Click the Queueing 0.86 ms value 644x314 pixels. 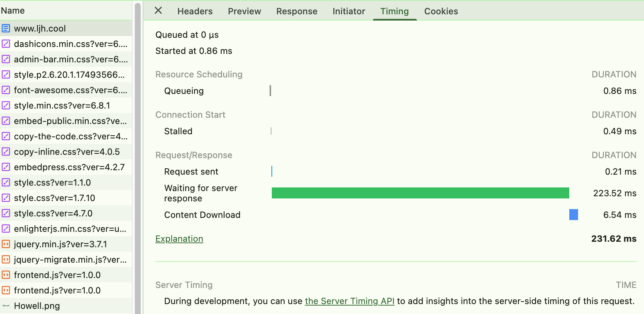pos(620,91)
